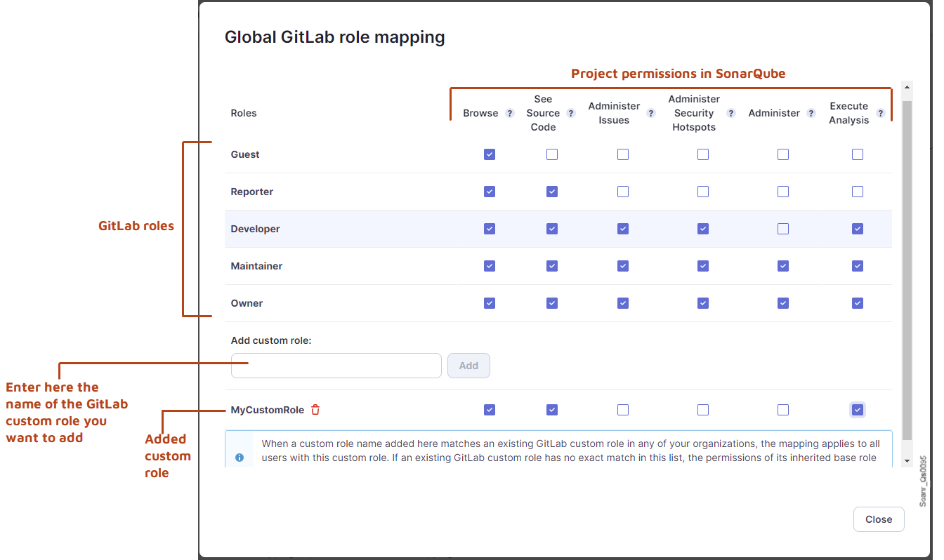Screen dimensions: 944x560
Task: Disable Execute Analysis for Maintainer
Action: coord(858,265)
